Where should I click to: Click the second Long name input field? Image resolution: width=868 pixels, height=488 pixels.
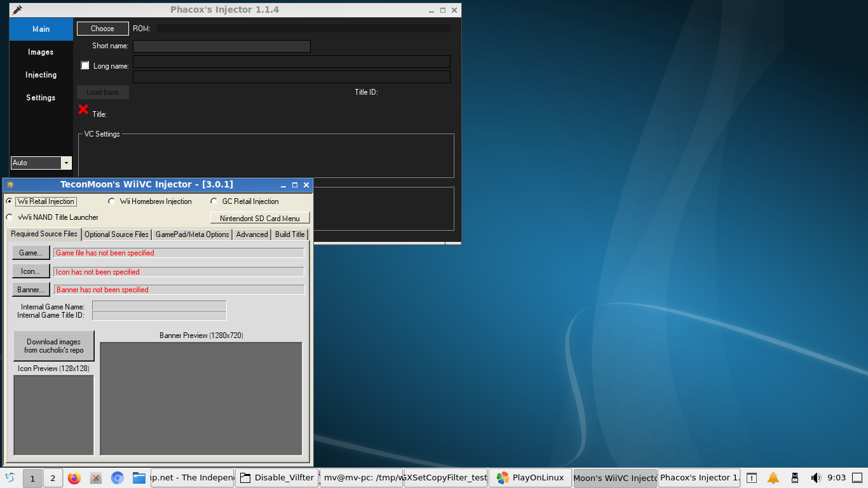coord(292,77)
